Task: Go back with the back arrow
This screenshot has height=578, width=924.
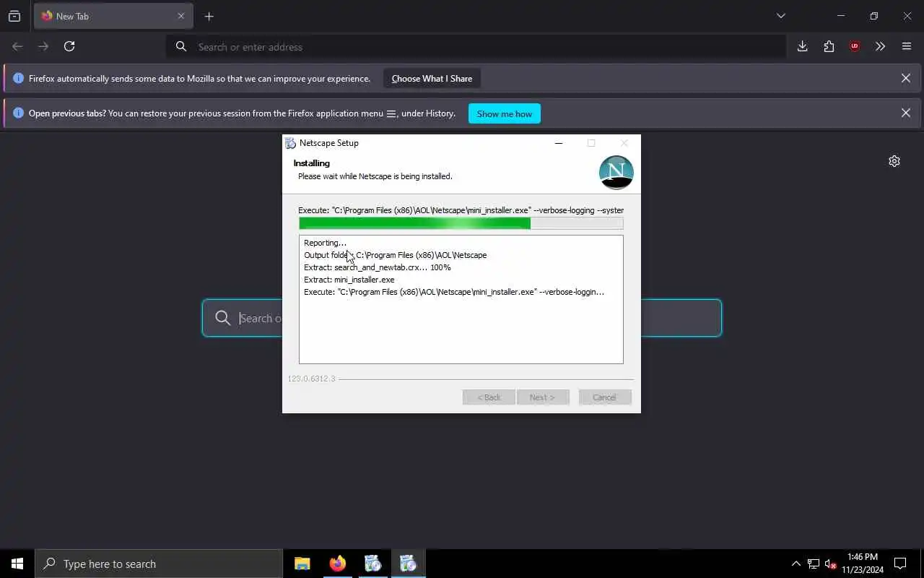Action: click(x=17, y=46)
